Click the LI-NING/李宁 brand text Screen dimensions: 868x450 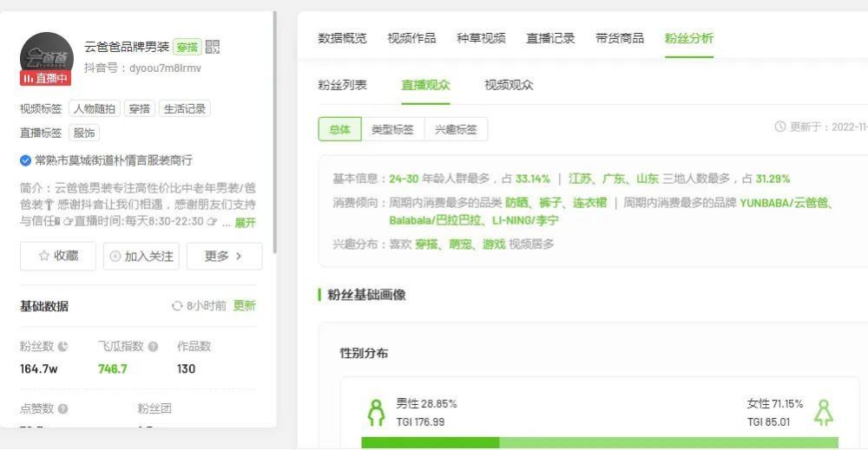point(525,220)
